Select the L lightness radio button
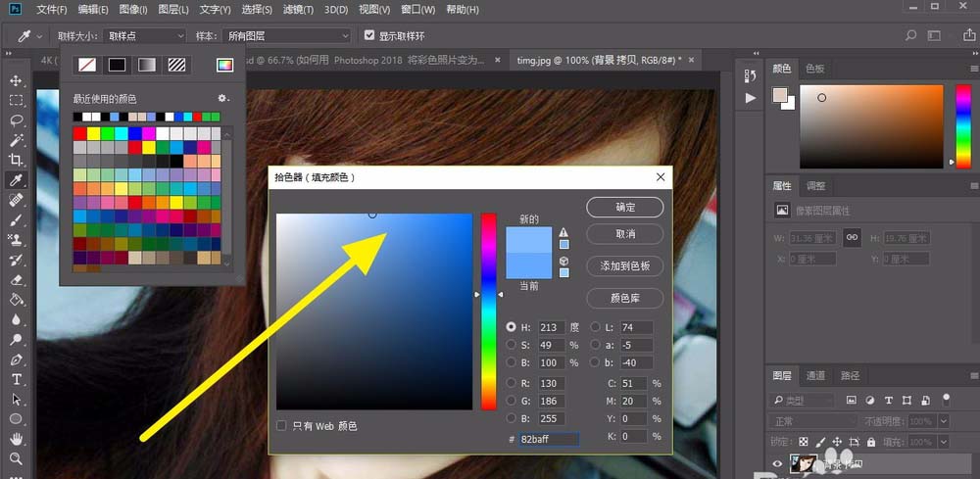The width and height of the screenshot is (980, 479). click(595, 326)
